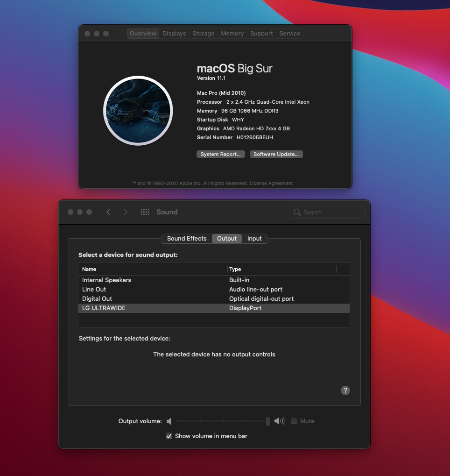The width and height of the screenshot is (450, 476).
Task: Go back in Sound preferences window
Action: coord(108,212)
